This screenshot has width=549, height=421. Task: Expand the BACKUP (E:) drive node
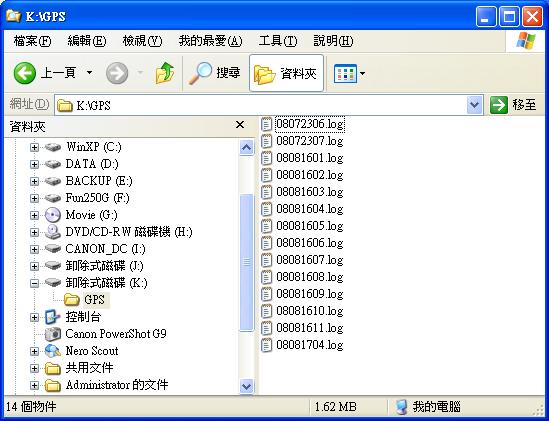click(x=34, y=181)
